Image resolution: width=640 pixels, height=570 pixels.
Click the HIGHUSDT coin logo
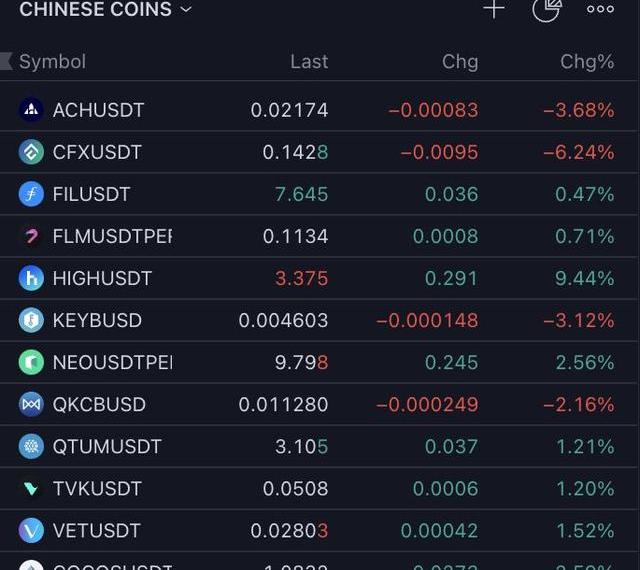[x=31, y=278]
